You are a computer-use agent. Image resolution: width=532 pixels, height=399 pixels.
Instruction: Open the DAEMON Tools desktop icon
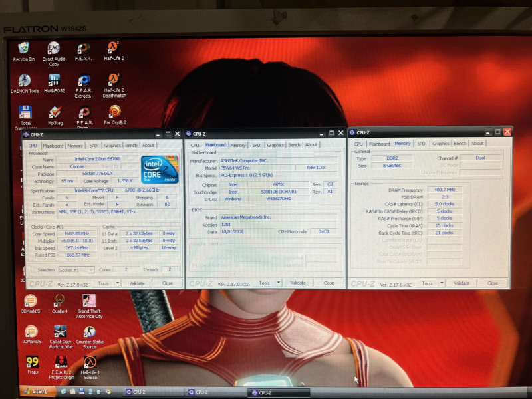[x=25, y=84]
